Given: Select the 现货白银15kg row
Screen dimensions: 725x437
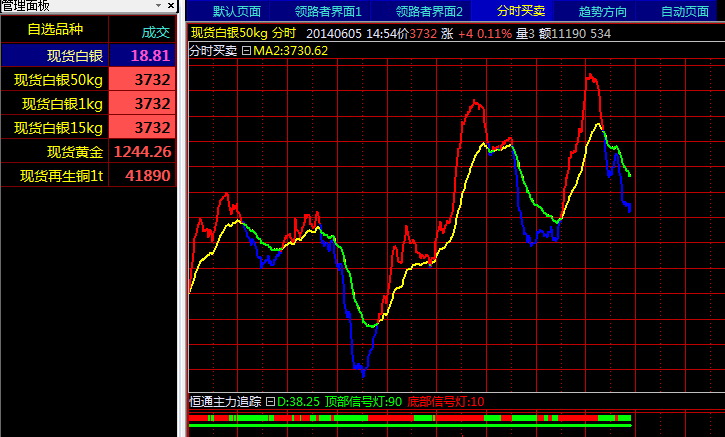Looking at the screenshot, I should pyautogui.click(x=88, y=128).
